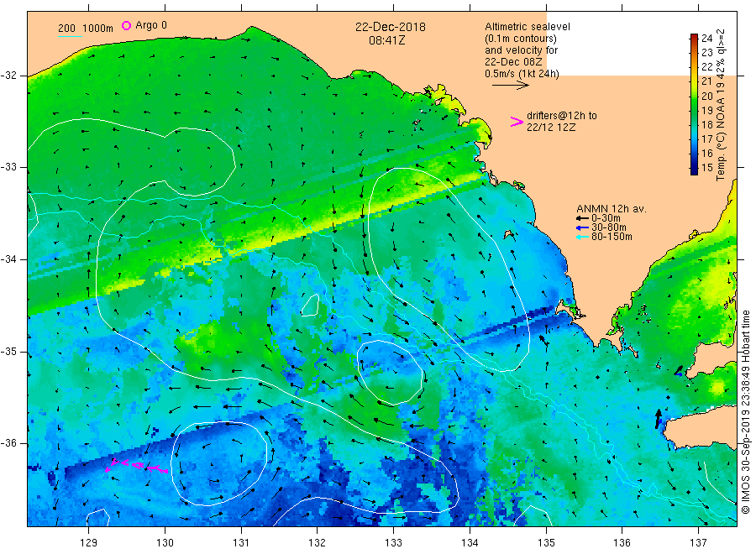Click the blue 30-80m ANMN arrow in the legend
756x554 pixels.
tap(582, 227)
